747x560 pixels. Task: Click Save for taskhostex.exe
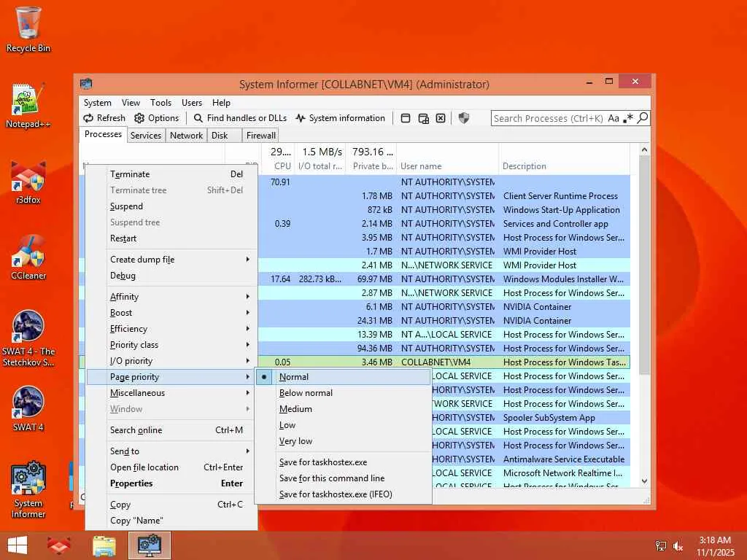pyautogui.click(x=343, y=462)
